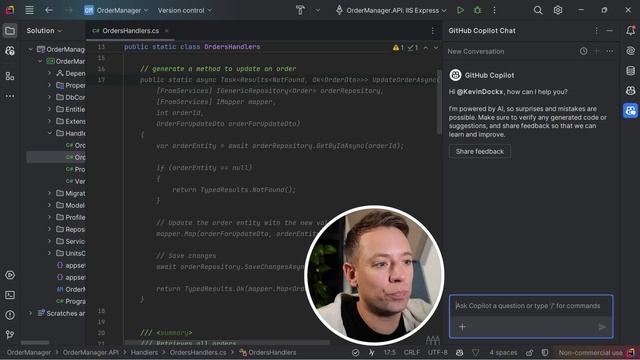Click the solution tree horizontal scrollbar

[x=35, y=342]
